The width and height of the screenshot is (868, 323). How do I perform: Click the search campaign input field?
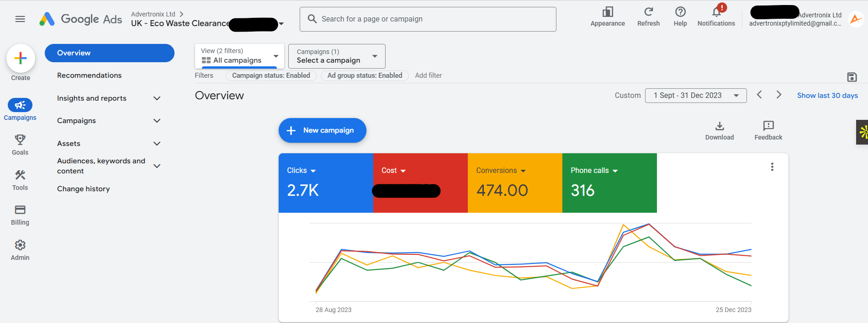click(428, 19)
